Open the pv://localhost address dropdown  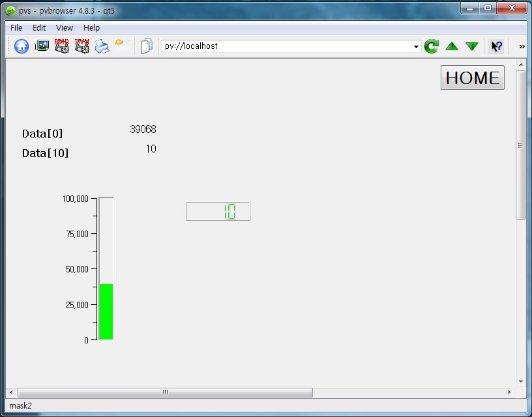(x=415, y=46)
